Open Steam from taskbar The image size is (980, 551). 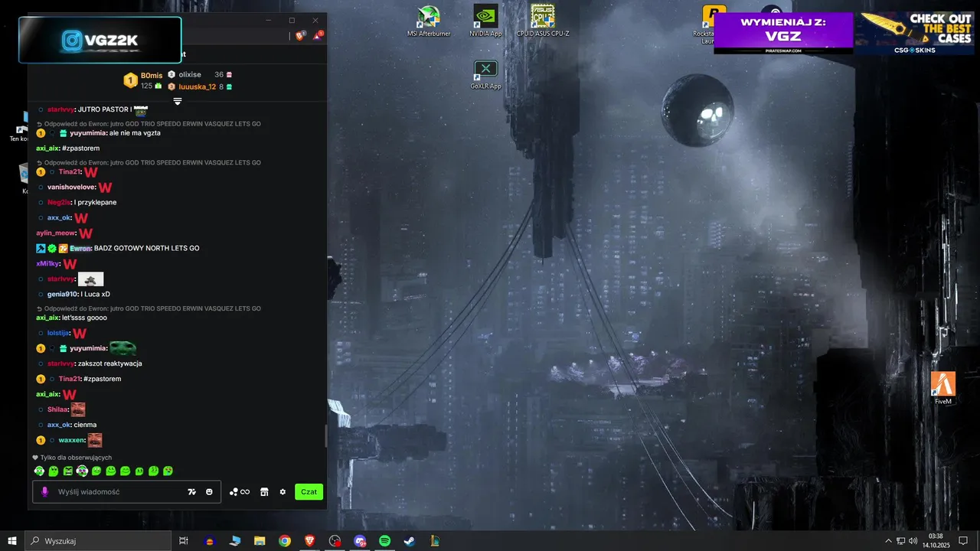tap(410, 541)
